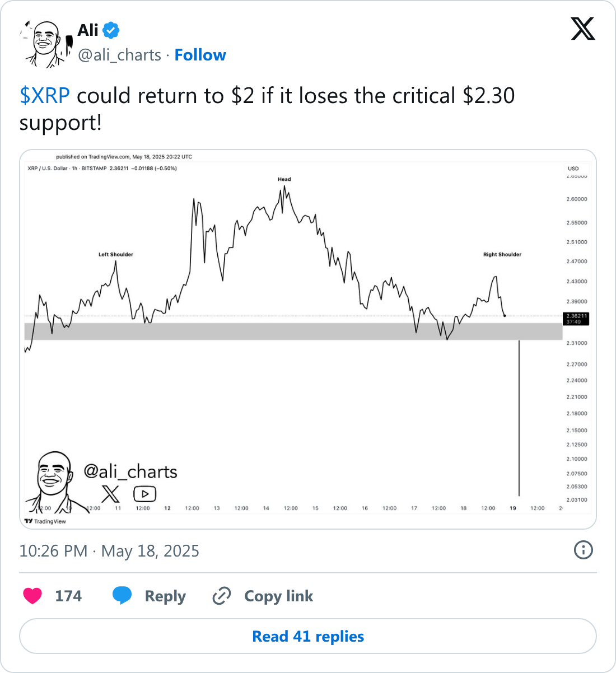The image size is (616, 673).
Task: Click the Reply text label
Action: click(x=165, y=596)
